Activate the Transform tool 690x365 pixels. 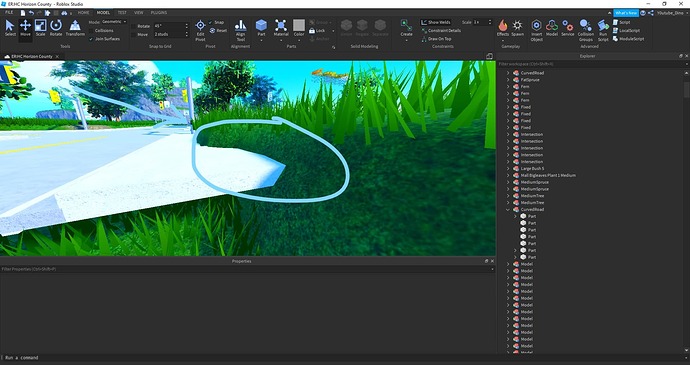[x=75, y=28]
